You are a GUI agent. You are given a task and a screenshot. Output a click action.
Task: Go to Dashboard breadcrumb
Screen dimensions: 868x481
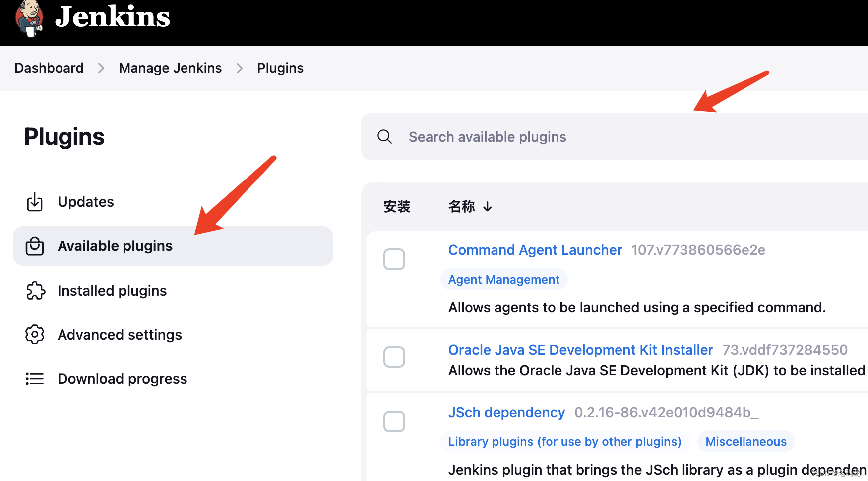[49, 68]
